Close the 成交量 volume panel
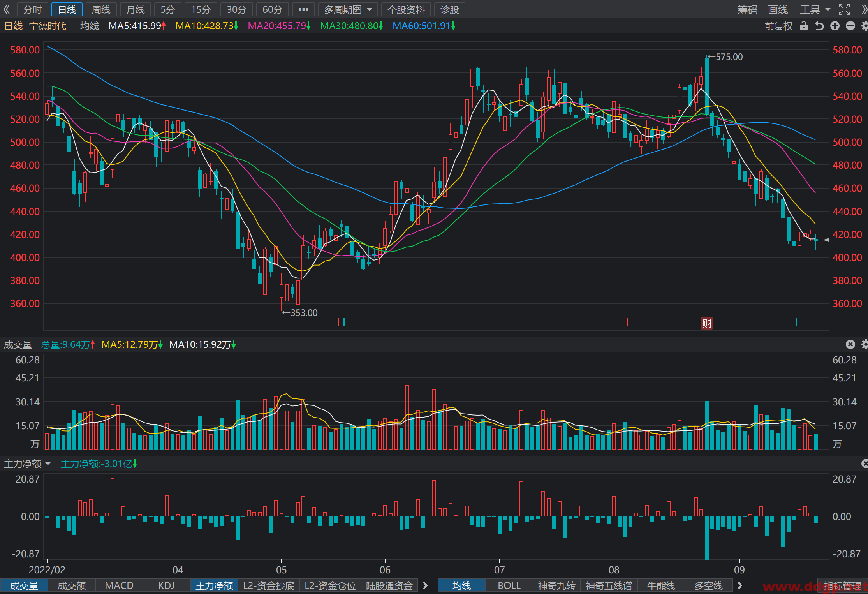Screen dimensions: 868x594 (850, 344)
